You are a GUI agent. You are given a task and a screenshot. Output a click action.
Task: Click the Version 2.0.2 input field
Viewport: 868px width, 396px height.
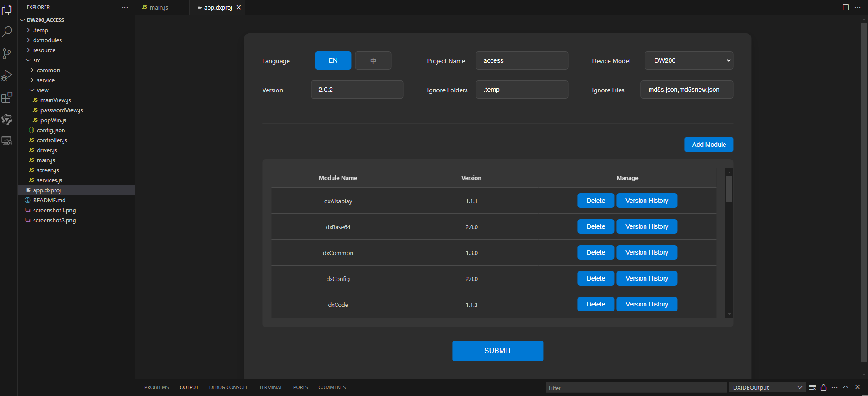[357, 90]
